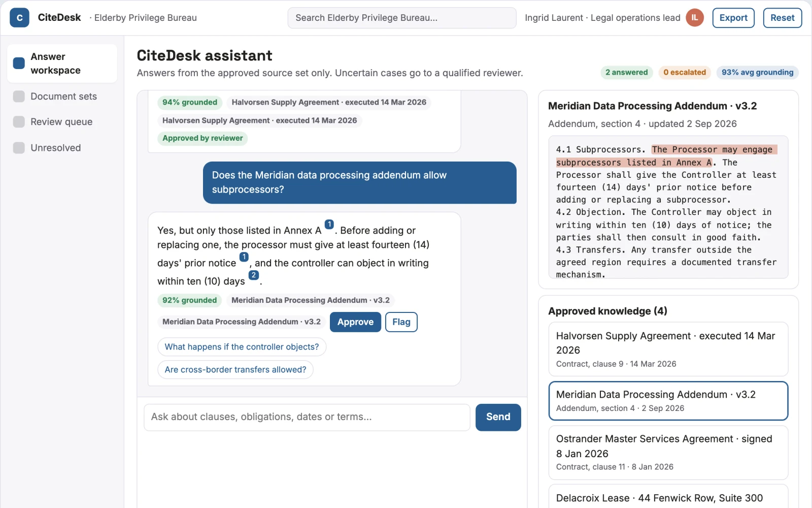Open Delacroix Lease knowledge card
This screenshot has height=508, width=812.
pos(668,497)
